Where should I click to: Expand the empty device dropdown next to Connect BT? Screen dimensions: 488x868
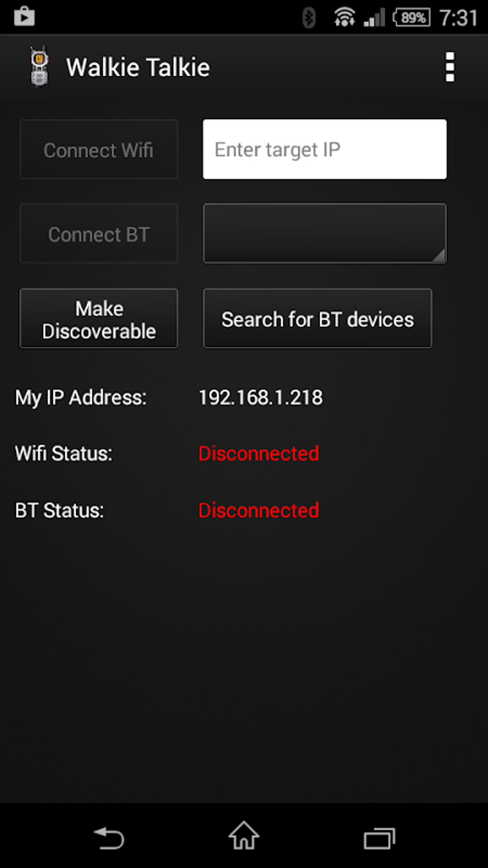click(x=324, y=234)
